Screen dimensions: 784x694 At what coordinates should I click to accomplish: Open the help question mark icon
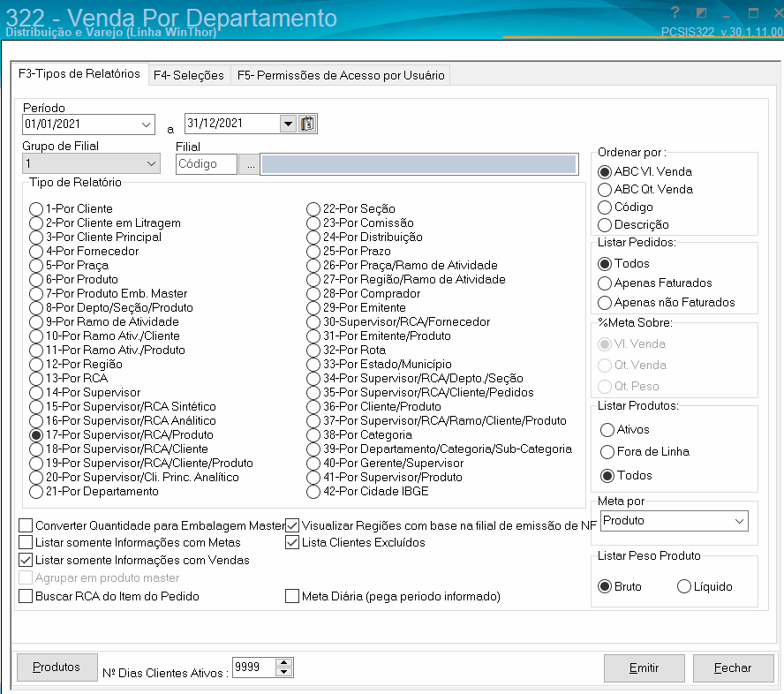(x=675, y=12)
